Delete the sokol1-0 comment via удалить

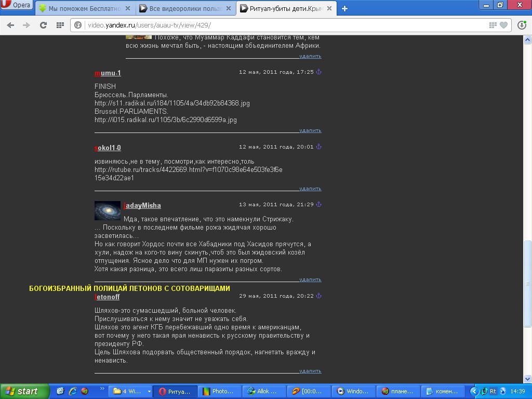tap(310, 189)
